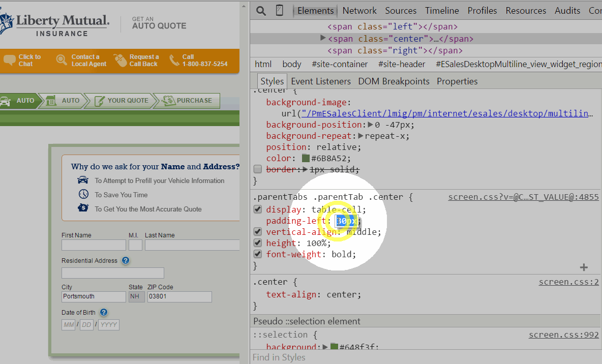602x364 pixels.
Task: Click the body breadcrumb
Action: pyautogui.click(x=292, y=64)
